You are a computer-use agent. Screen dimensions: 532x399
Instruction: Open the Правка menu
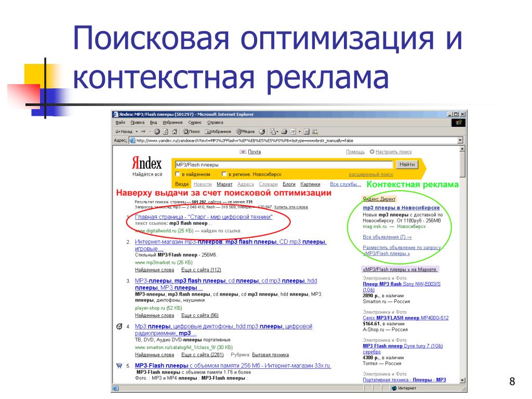point(137,123)
